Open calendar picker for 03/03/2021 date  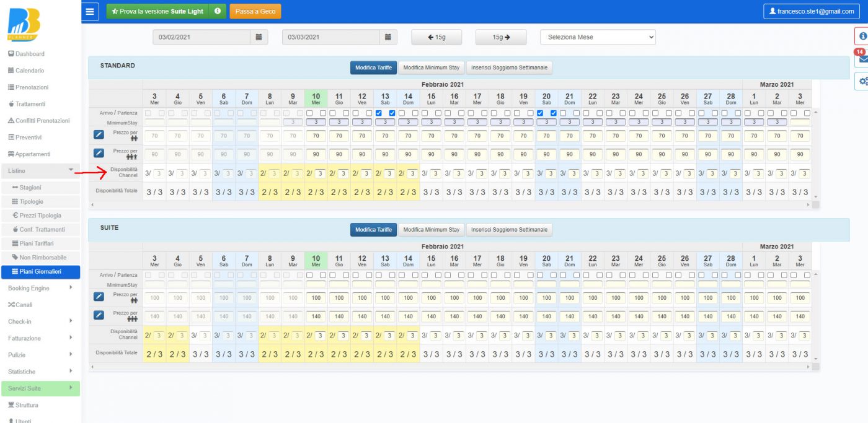tap(388, 37)
